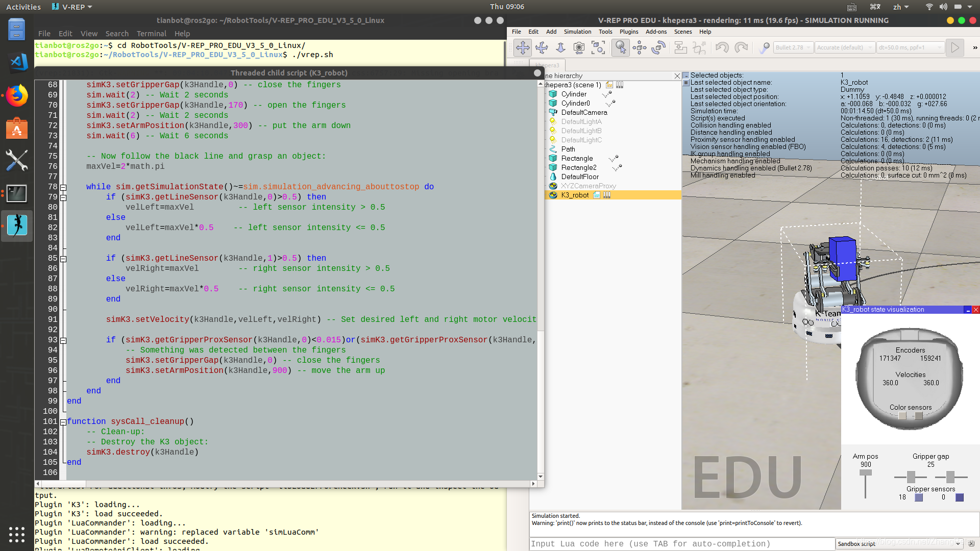Select XYZCameraProxy in scene hierarchy
980x551 pixels.
[589, 186]
